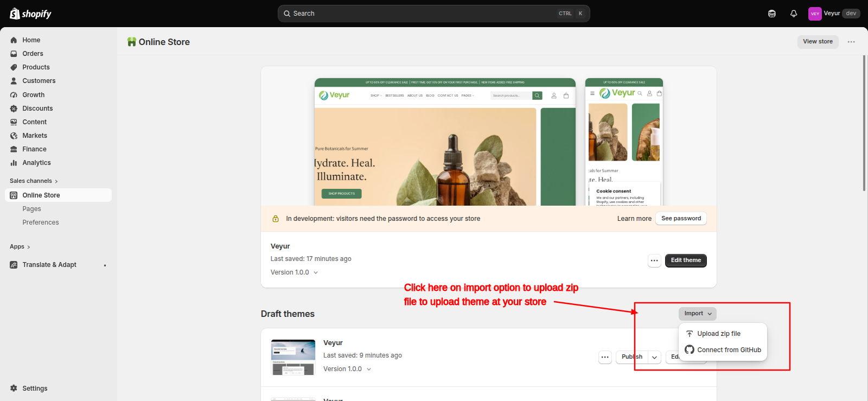Viewport: 868px width, 401px height.
Task: Click the search magnifier icon
Action: 287,14
